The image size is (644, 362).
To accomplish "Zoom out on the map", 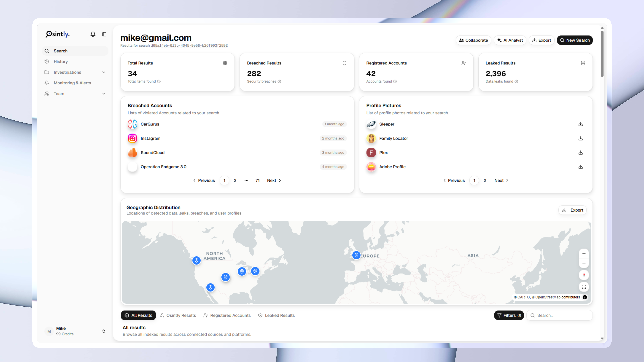I will pyautogui.click(x=584, y=263).
